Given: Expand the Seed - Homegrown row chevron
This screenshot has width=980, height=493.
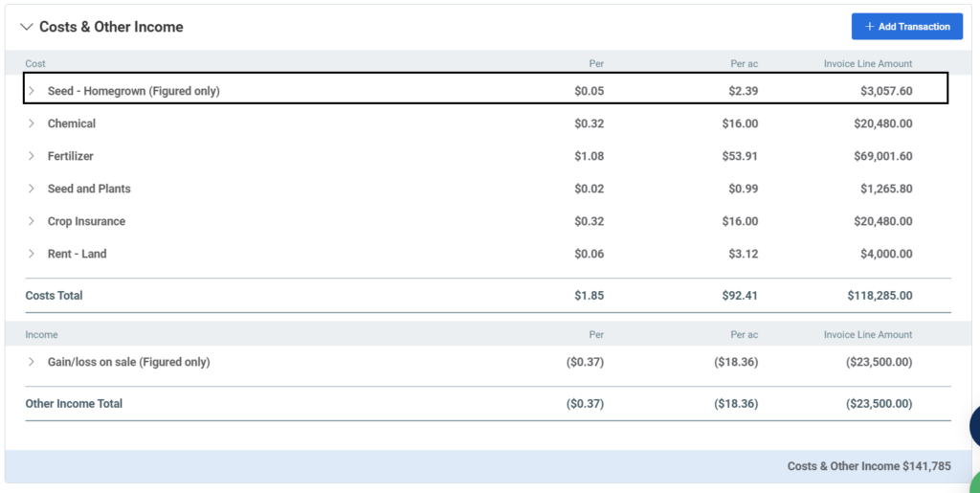Looking at the screenshot, I should point(32,91).
